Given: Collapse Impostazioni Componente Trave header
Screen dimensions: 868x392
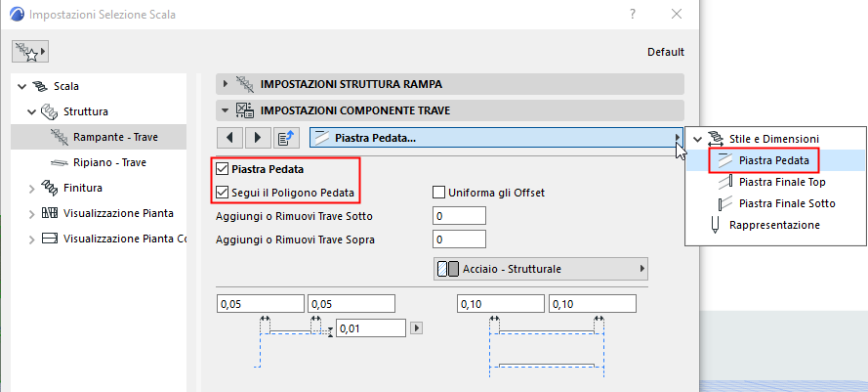Looking at the screenshot, I should tap(227, 110).
